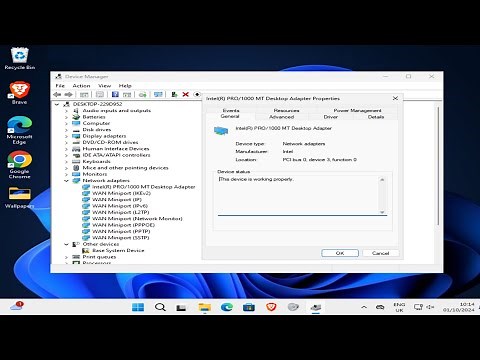Collapse the Other devices category arrow
The height and width of the screenshot is (360, 480).
coord(66,244)
